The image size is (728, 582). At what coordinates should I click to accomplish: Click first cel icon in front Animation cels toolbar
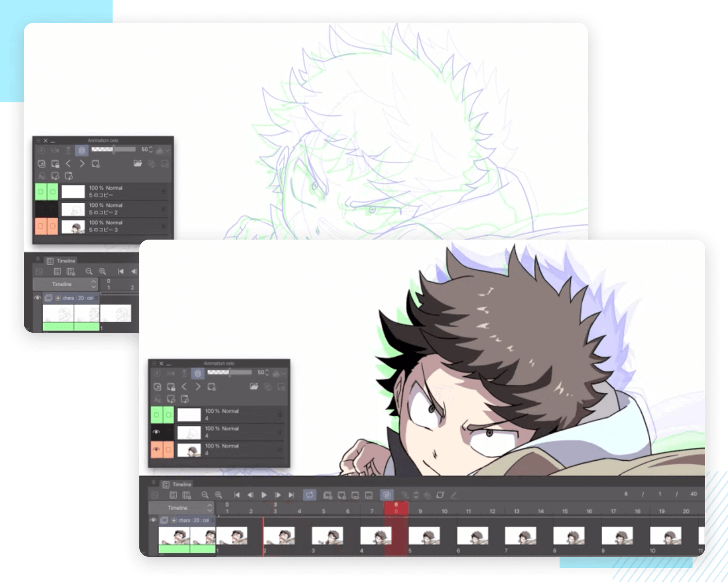point(157,387)
